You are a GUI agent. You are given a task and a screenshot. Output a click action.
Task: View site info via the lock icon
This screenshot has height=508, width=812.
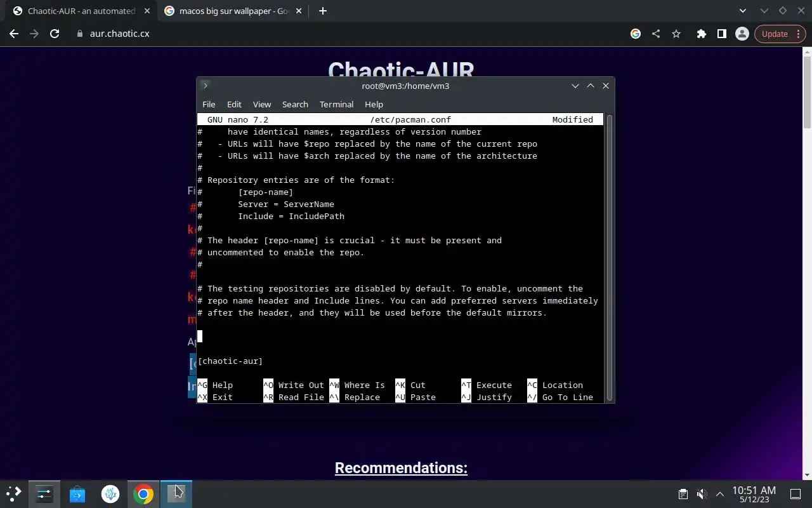click(x=80, y=34)
